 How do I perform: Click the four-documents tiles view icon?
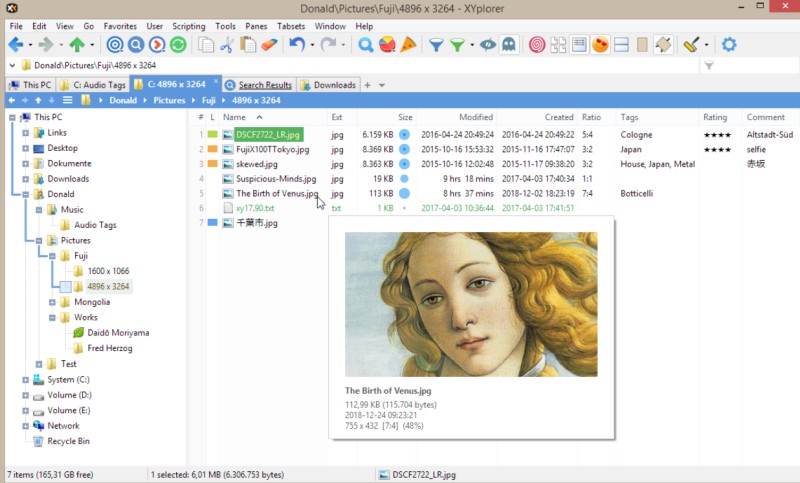click(x=558, y=45)
